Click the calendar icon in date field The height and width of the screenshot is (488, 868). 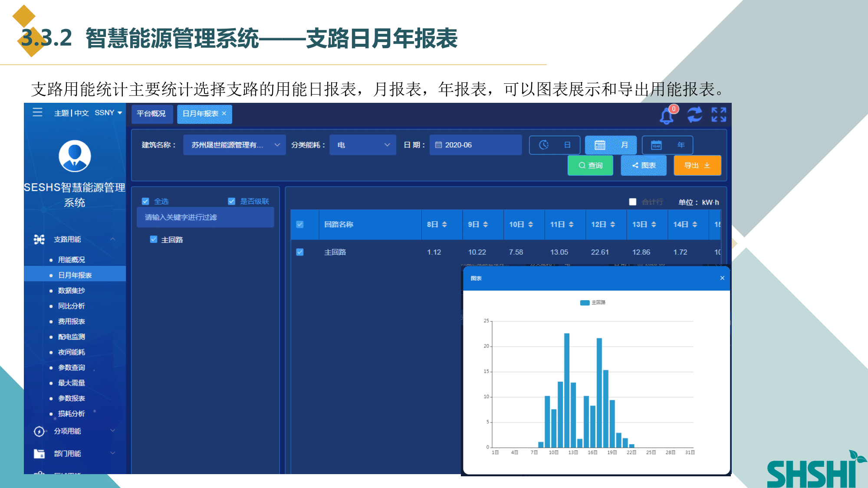point(438,145)
